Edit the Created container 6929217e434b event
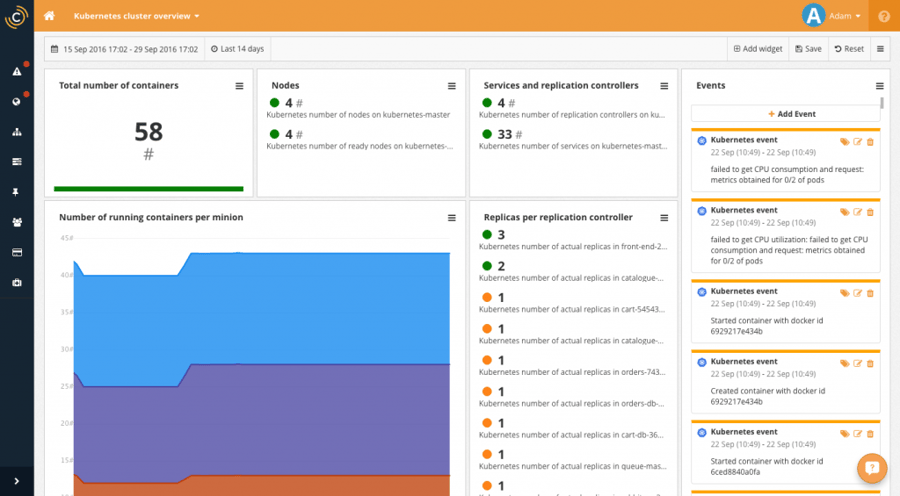 [858, 363]
